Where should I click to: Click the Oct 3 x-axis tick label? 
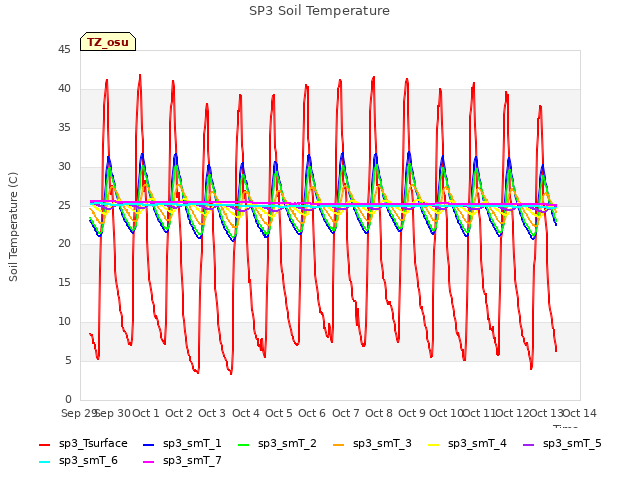click(x=212, y=413)
